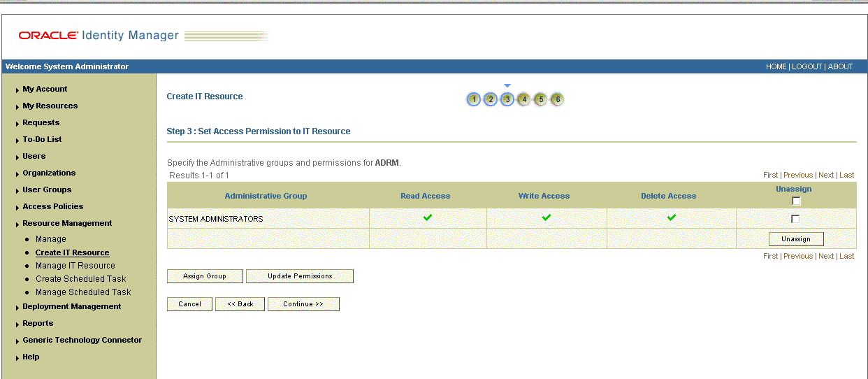Click First link above the table

point(770,176)
